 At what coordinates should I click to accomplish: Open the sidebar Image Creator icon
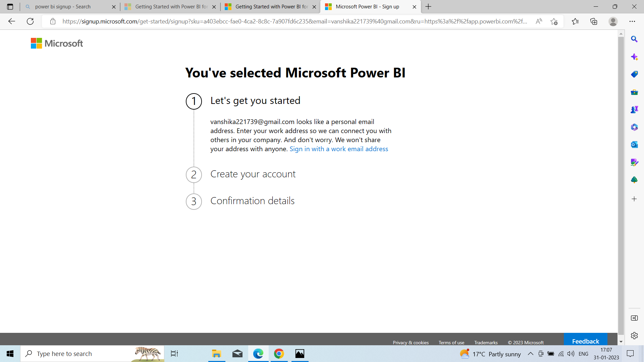click(x=634, y=163)
